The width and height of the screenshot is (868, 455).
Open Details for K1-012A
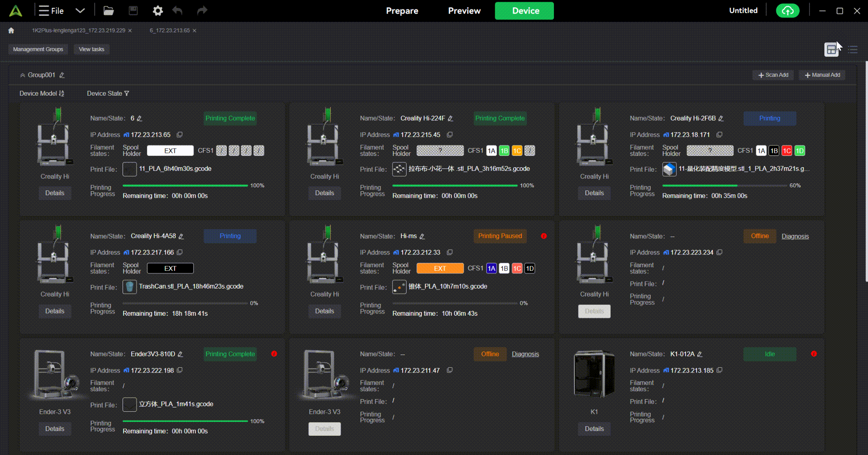coord(594,429)
